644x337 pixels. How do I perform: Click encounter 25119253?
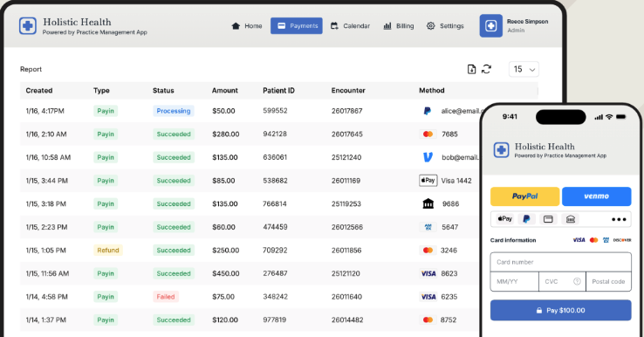pyautogui.click(x=346, y=203)
